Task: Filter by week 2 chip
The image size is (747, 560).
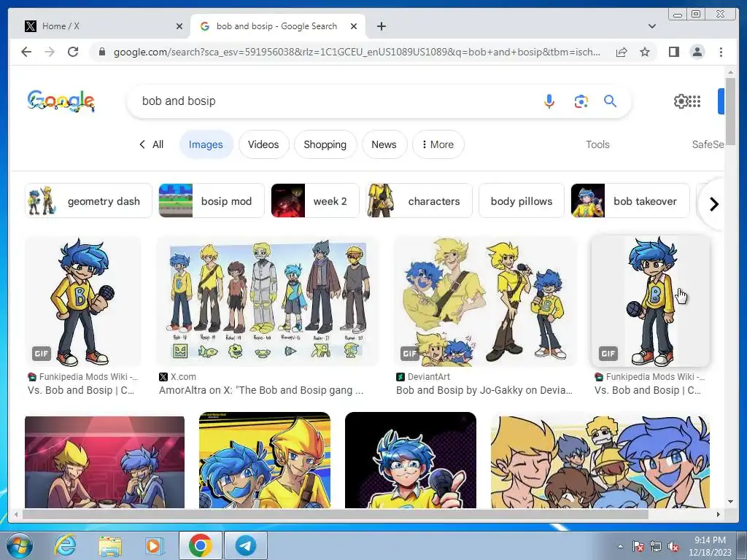Action: click(315, 201)
